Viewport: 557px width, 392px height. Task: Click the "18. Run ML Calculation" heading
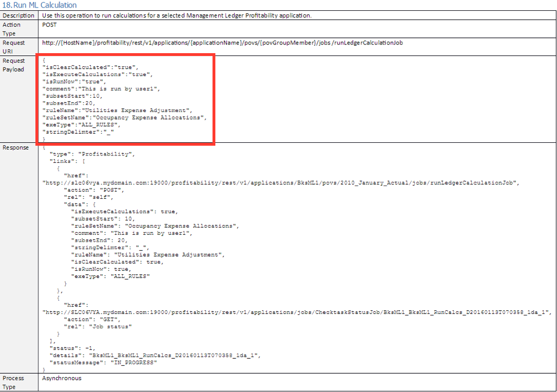(39, 5)
